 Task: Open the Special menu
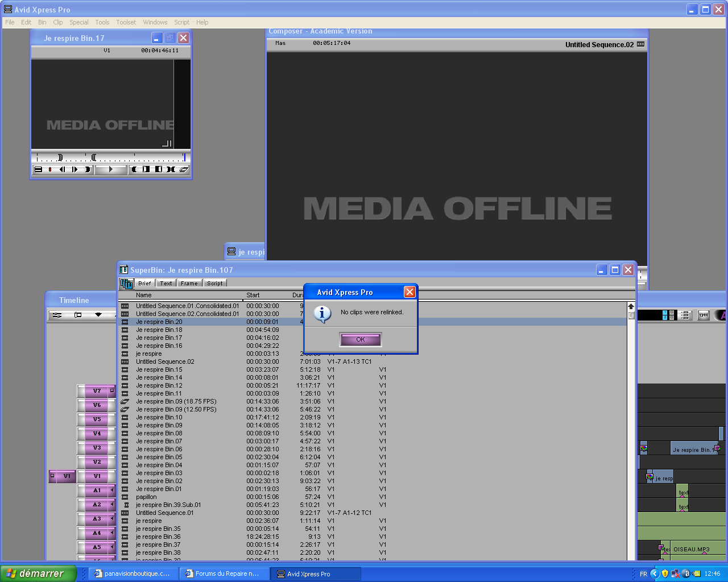[79, 22]
